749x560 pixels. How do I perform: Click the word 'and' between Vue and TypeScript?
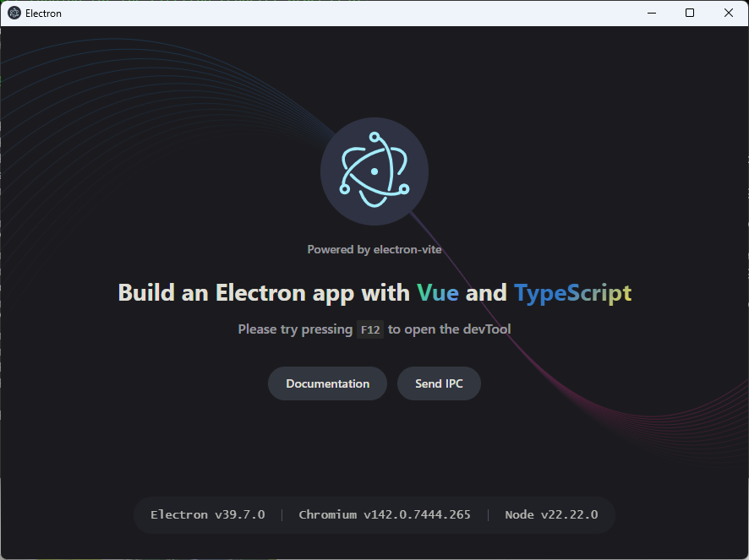(486, 293)
